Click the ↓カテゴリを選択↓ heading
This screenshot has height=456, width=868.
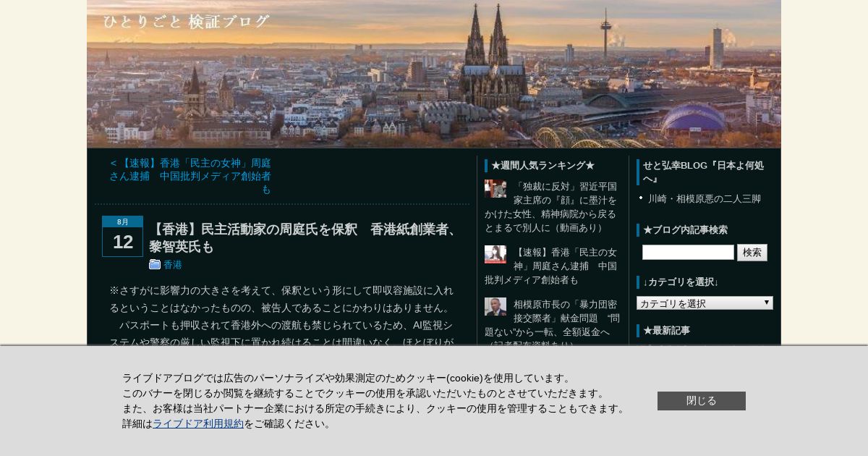point(681,282)
